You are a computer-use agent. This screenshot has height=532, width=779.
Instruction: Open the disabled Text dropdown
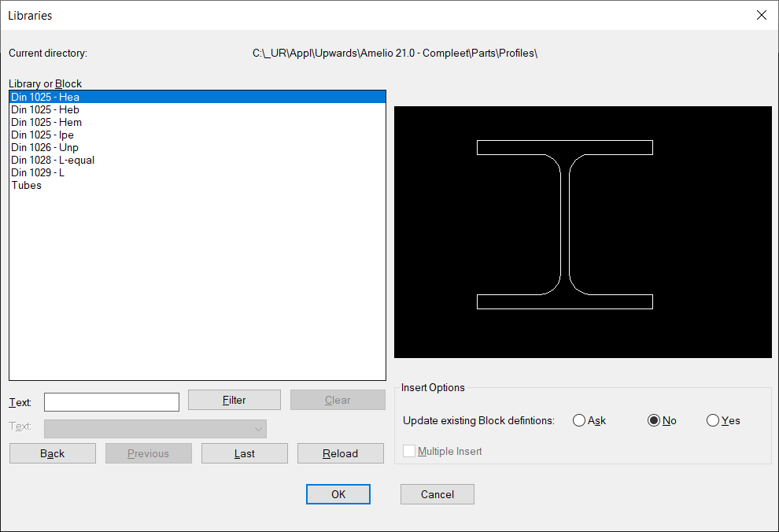155,429
